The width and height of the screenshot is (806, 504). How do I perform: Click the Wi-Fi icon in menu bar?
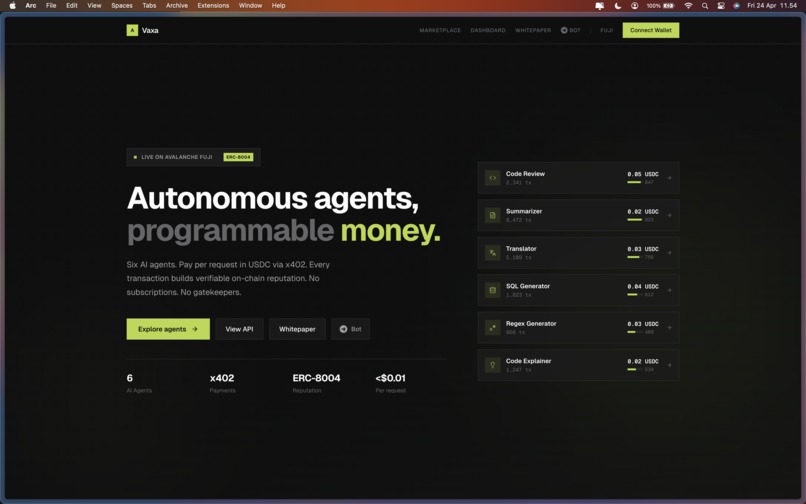click(688, 6)
